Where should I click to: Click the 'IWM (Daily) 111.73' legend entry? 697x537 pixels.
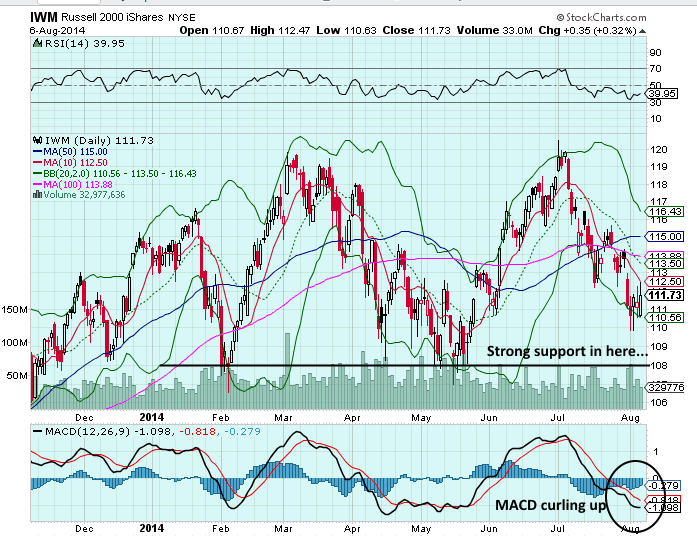click(x=99, y=140)
